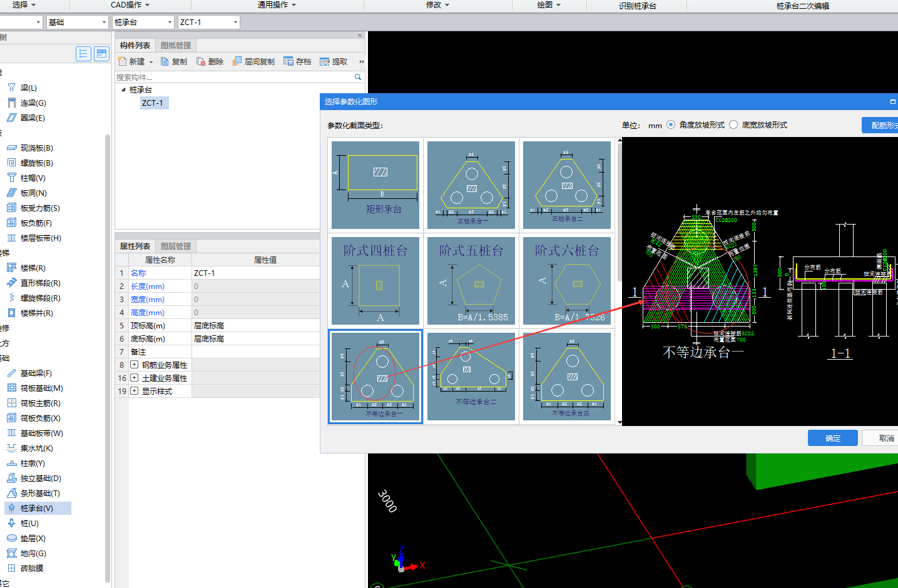Click the 删除 (Delete) toolbar icon
The image size is (898, 588).
click(x=201, y=61)
